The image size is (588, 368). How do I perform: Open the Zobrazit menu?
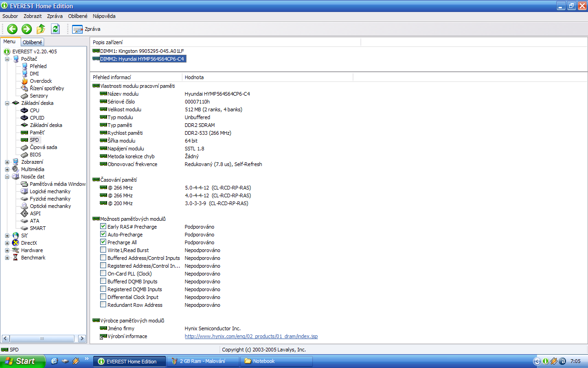[x=33, y=16]
